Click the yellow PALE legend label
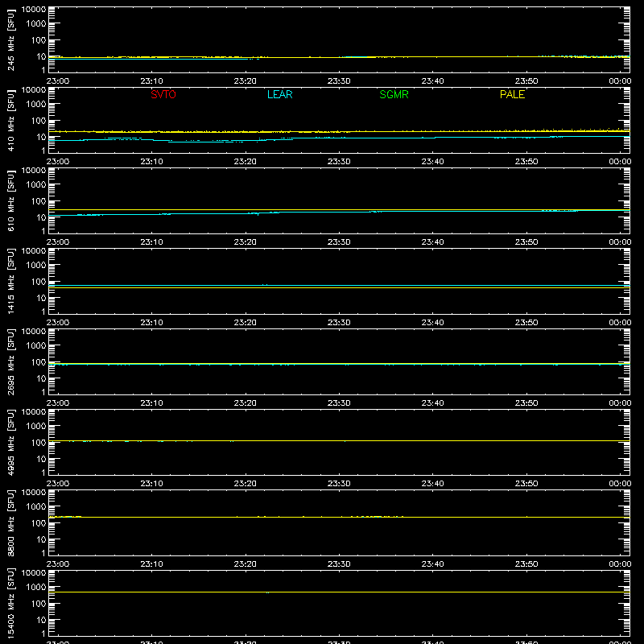 pyautogui.click(x=512, y=94)
